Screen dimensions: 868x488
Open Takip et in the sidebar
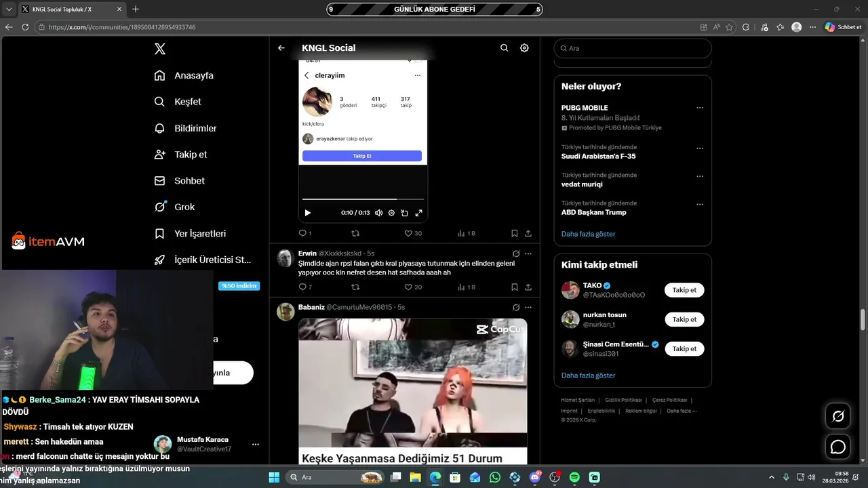tap(180, 155)
